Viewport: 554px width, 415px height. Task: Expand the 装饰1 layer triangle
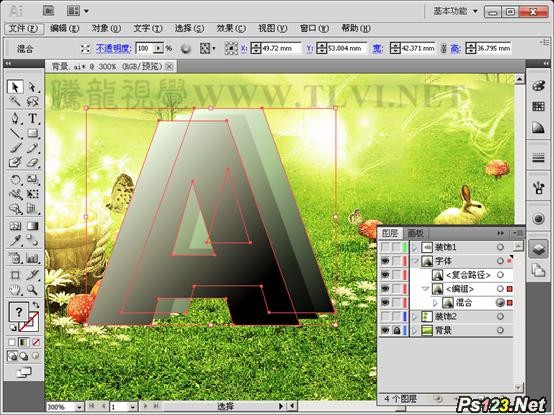point(415,247)
